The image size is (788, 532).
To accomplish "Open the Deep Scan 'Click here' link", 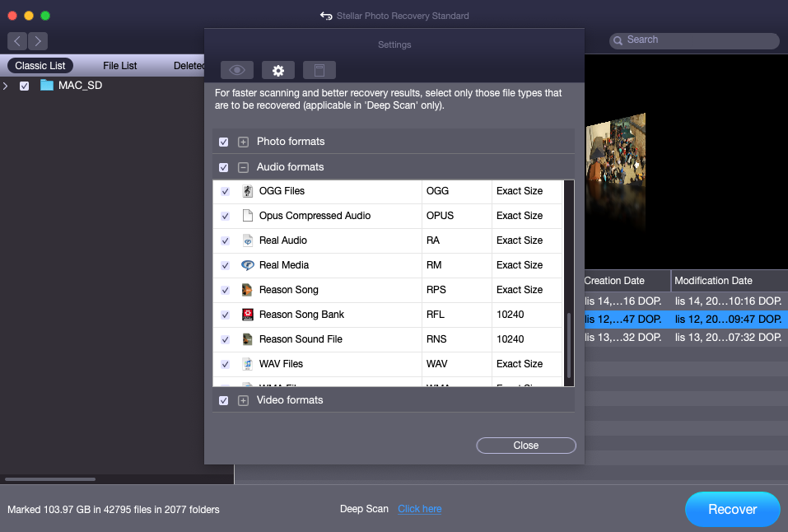I will [x=420, y=509].
